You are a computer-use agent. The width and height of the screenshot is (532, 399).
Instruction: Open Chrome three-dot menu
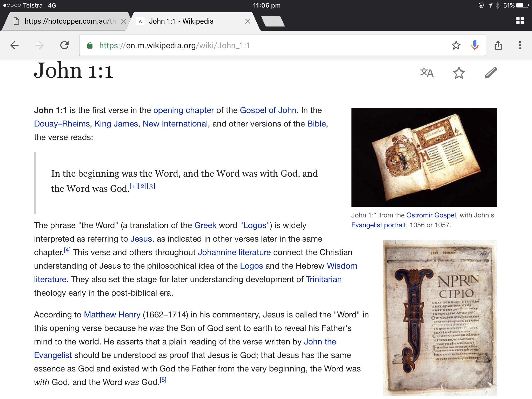[x=520, y=45]
